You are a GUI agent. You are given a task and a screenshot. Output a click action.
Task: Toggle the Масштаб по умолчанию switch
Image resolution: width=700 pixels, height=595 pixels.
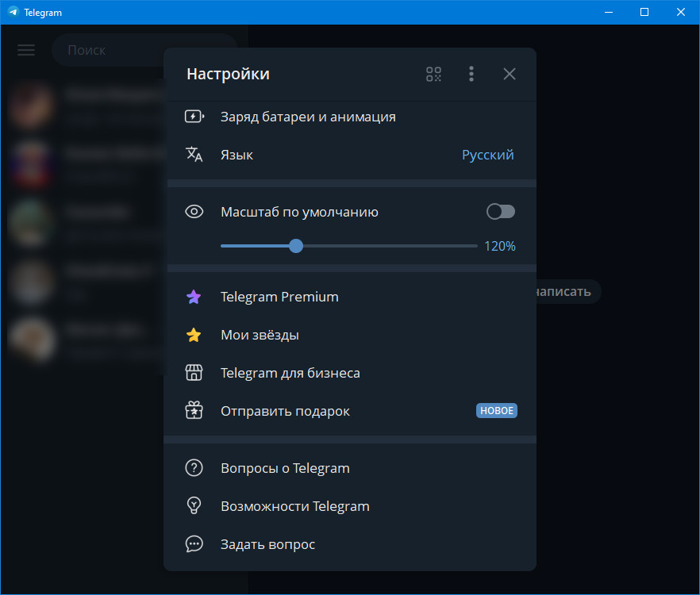click(501, 212)
